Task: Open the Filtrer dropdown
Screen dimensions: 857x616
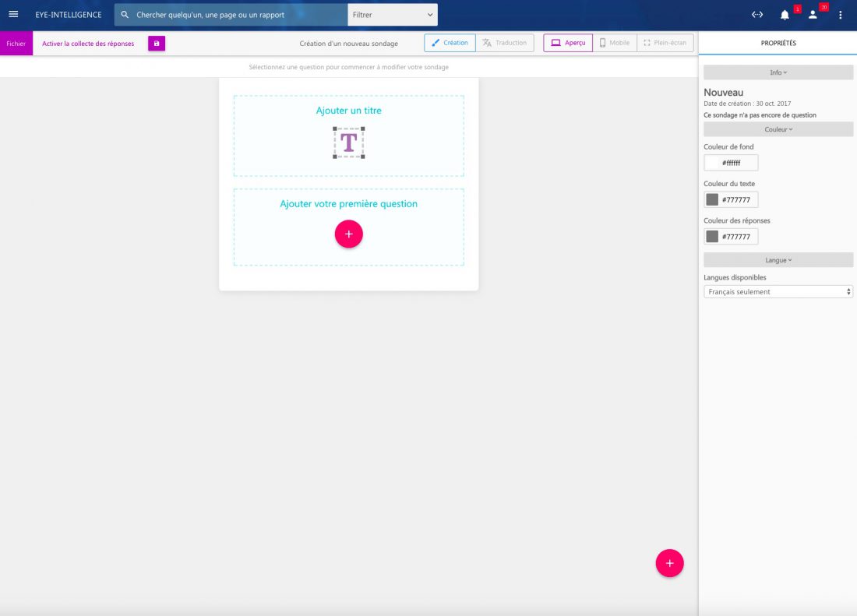Action: (393, 15)
